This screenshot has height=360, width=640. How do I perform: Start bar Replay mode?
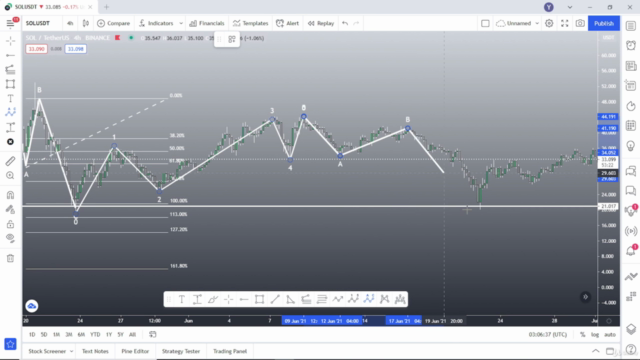[x=321, y=23]
